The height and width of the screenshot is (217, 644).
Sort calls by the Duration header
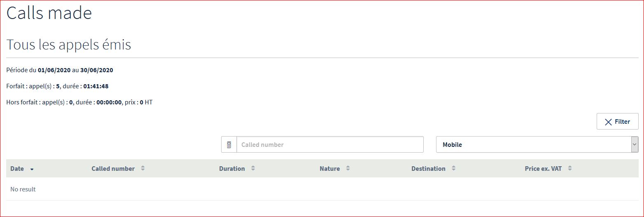[x=232, y=169]
